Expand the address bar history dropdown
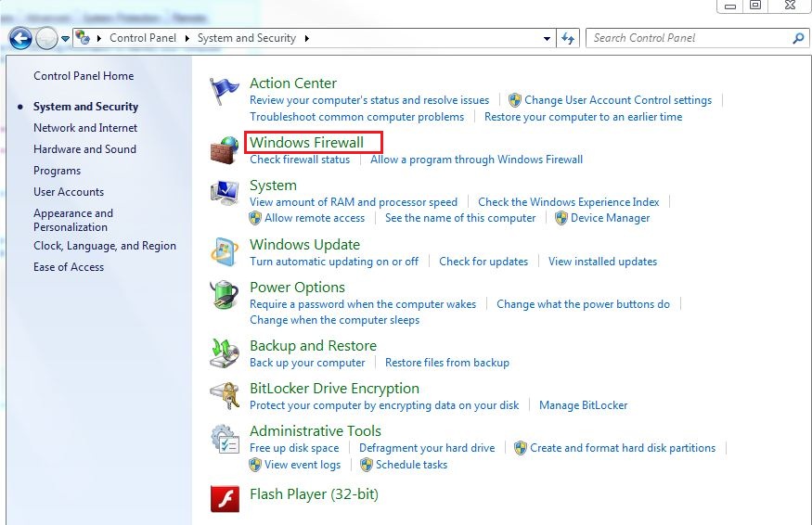Image resolution: width=812 pixels, height=525 pixels. coord(547,38)
